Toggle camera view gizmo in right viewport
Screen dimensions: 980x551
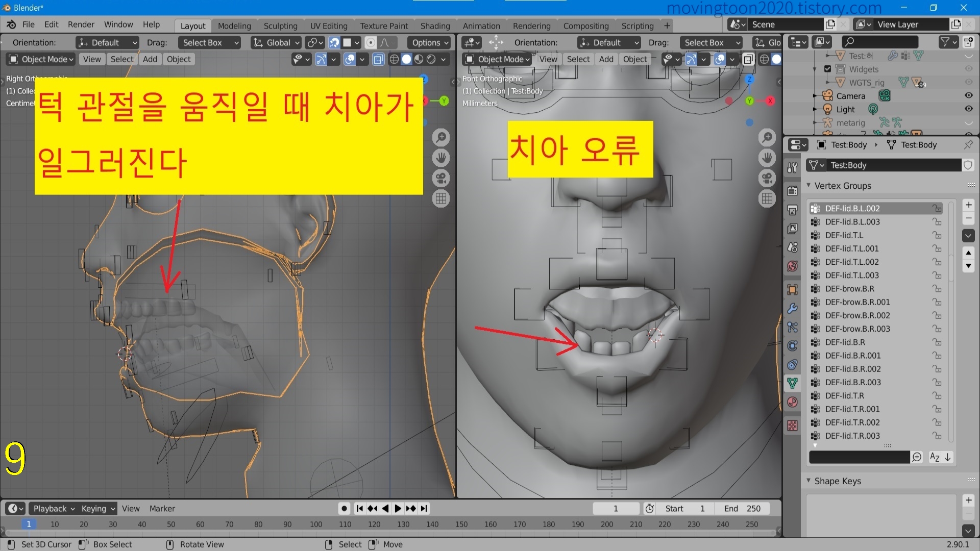click(x=767, y=178)
